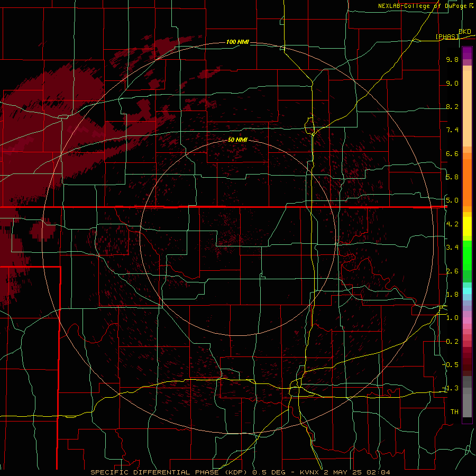Image resolution: width=476 pixels, height=476 pixels.
Task: Pick the yellow segment of the color scale
Action: pos(467,226)
